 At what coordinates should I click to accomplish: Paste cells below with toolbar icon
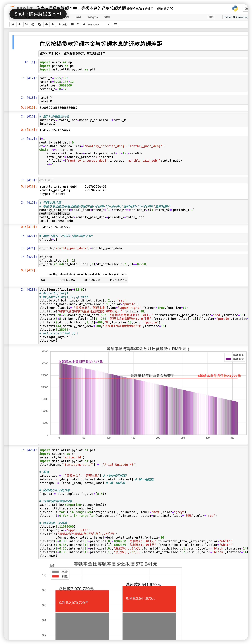point(39,24)
